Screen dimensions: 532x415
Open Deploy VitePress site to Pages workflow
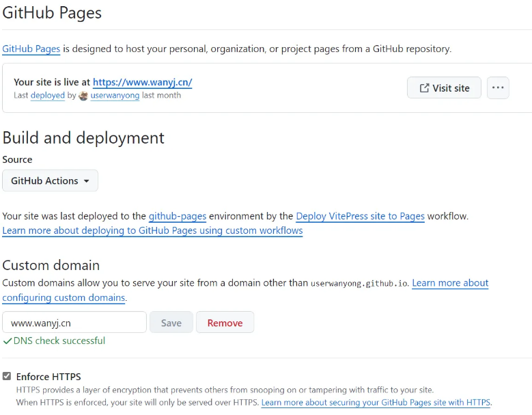pyautogui.click(x=360, y=216)
